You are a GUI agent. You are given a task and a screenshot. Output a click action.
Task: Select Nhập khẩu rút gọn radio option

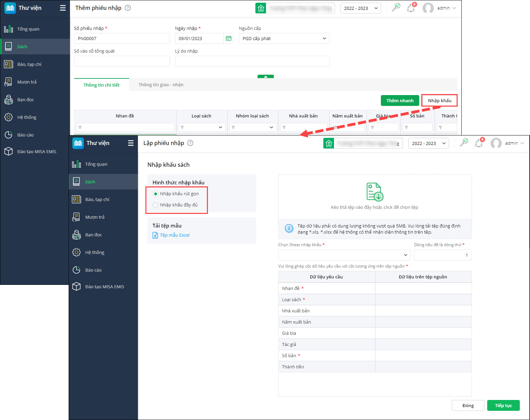(x=156, y=194)
